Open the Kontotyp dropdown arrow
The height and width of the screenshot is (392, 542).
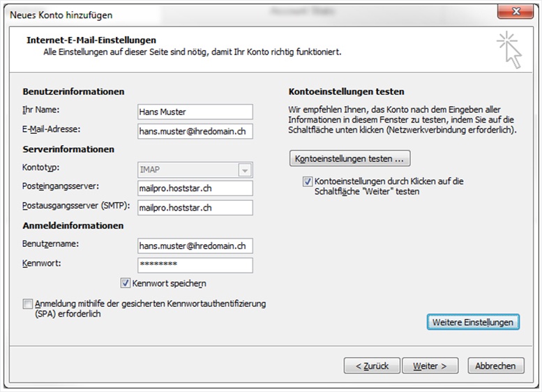tap(245, 170)
